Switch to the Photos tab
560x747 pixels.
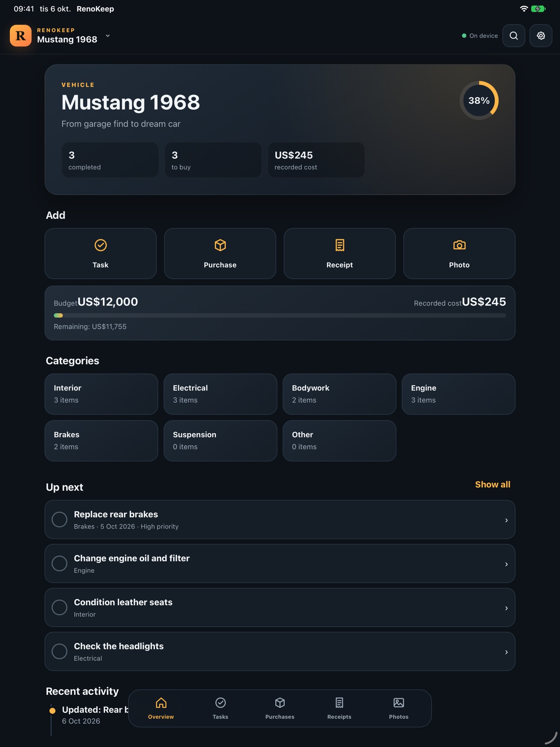coord(399,708)
